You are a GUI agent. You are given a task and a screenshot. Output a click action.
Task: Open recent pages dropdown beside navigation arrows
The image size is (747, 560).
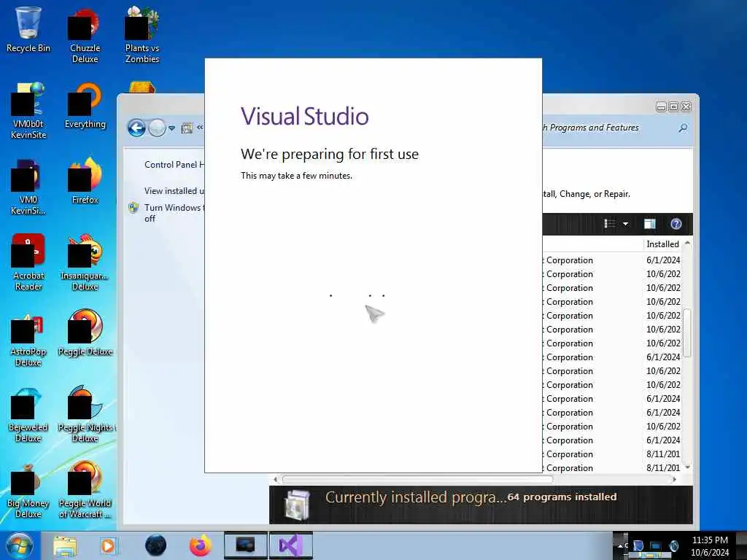pyautogui.click(x=171, y=128)
